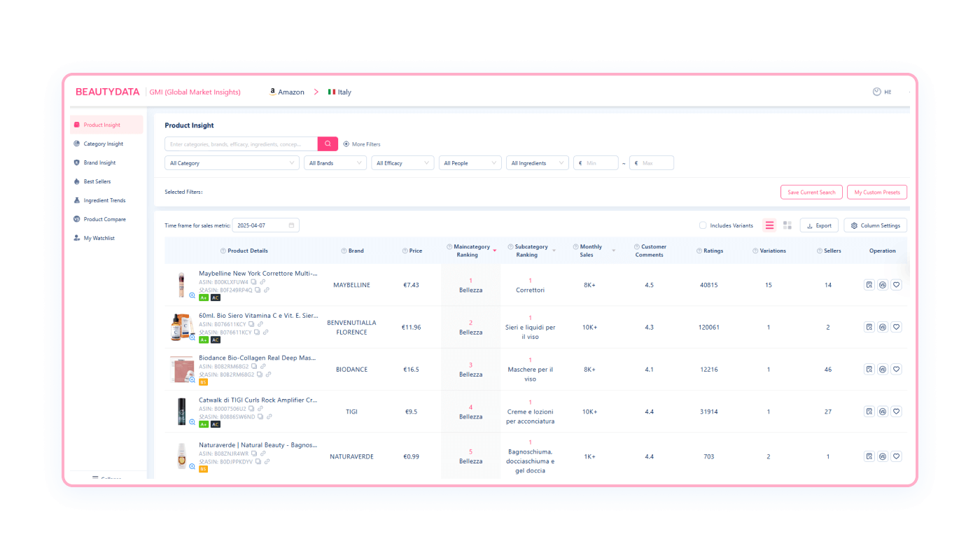The width and height of the screenshot is (980, 560).
Task: Open details icon for Naturaverde row
Action: coord(869,456)
